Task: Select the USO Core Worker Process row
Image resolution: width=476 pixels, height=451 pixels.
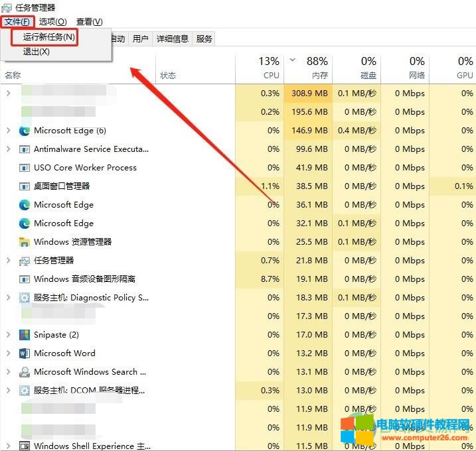Action: tap(85, 168)
